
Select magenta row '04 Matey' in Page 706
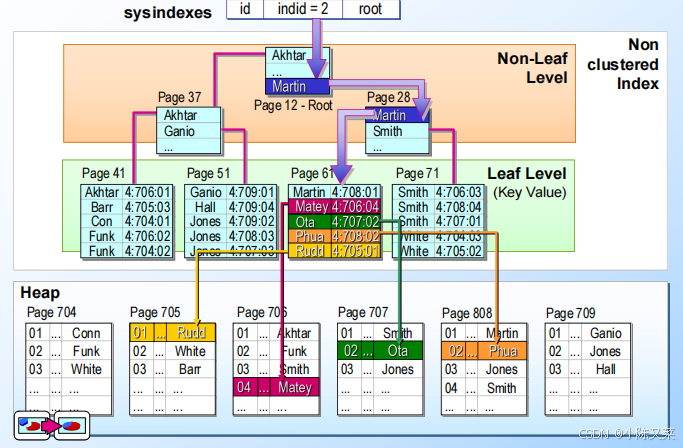(x=276, y=387)
